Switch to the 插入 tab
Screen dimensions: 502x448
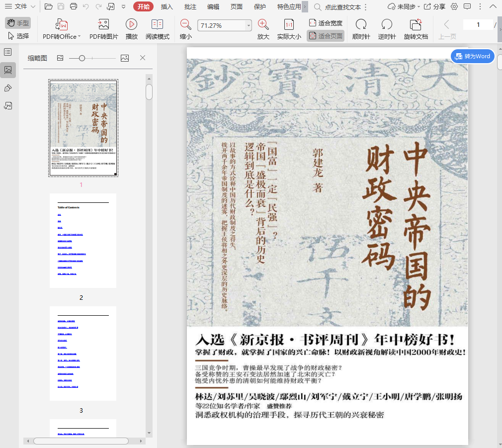[x=167, y=6]
